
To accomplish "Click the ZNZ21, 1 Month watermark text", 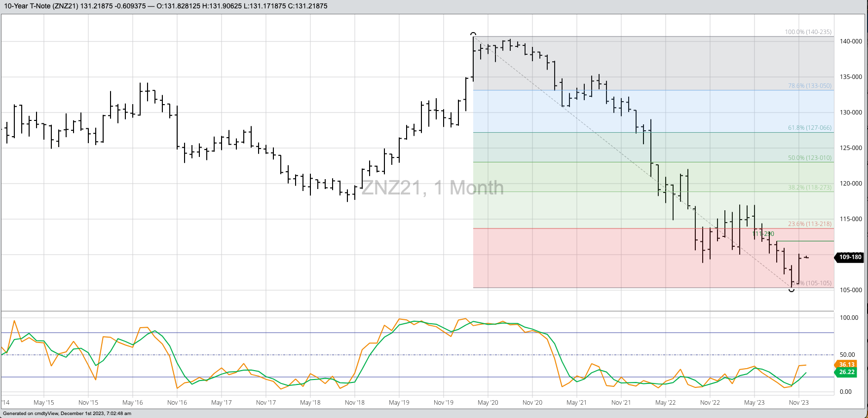I will click(x=432, y=188).
